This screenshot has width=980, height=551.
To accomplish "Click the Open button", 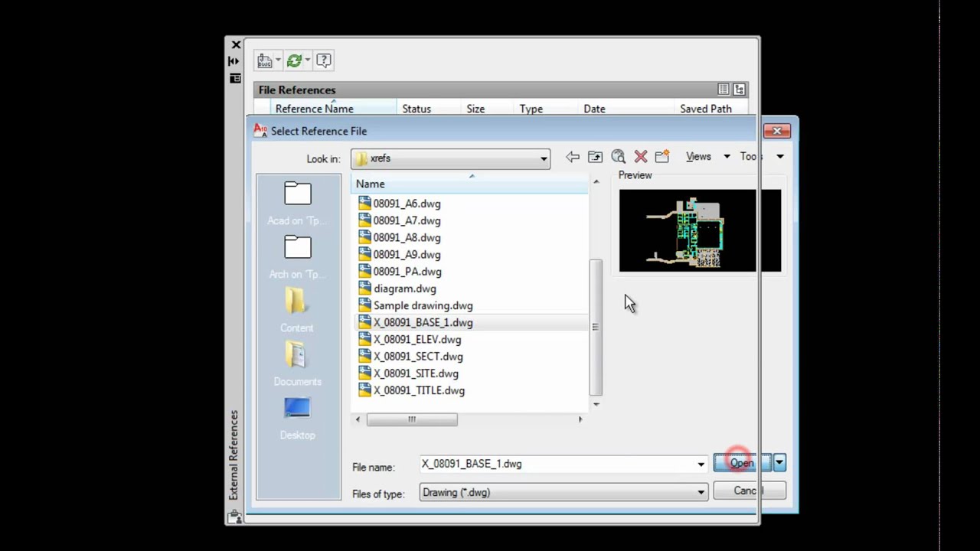I will point(742,463).
